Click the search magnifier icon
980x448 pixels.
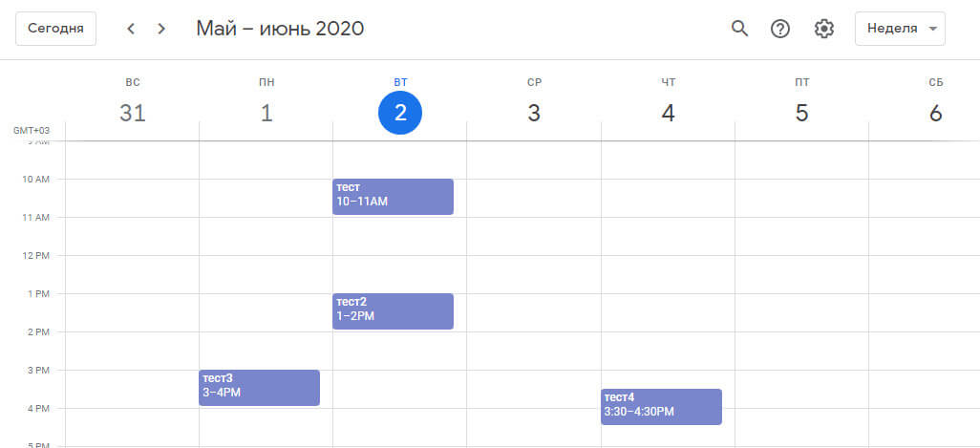tap(739, 29)
